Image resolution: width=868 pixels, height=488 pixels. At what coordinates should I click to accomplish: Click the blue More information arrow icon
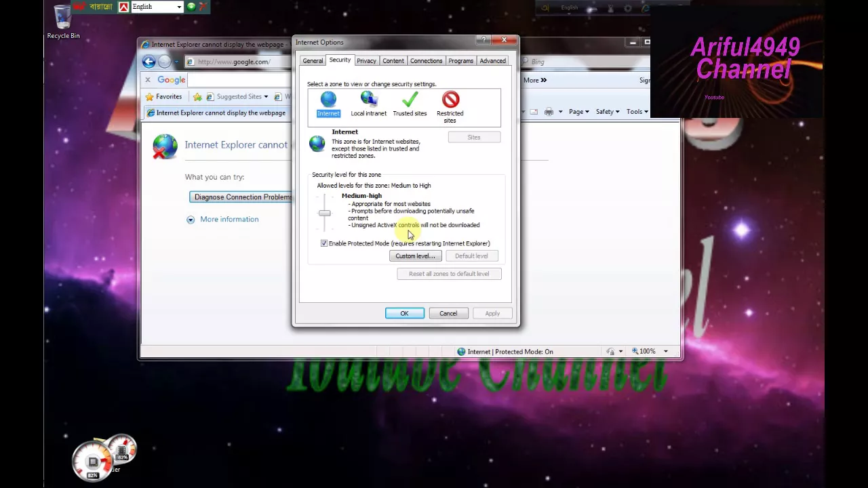pos(191,220)
